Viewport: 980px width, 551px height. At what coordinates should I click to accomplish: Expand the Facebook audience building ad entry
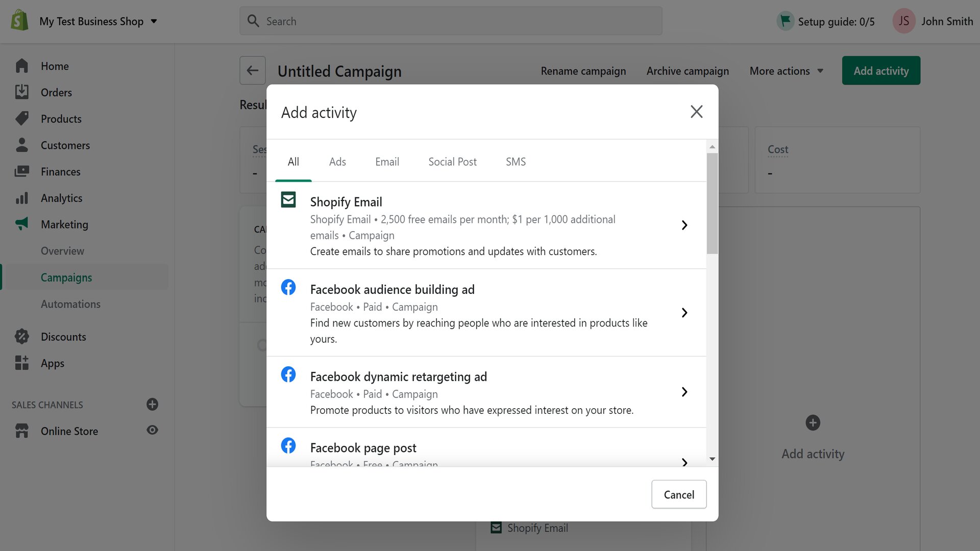[x=684, y=312]
